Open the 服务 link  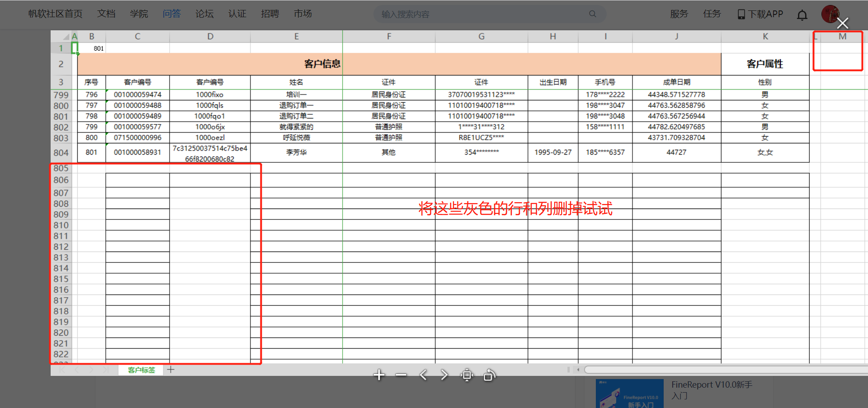679,14
